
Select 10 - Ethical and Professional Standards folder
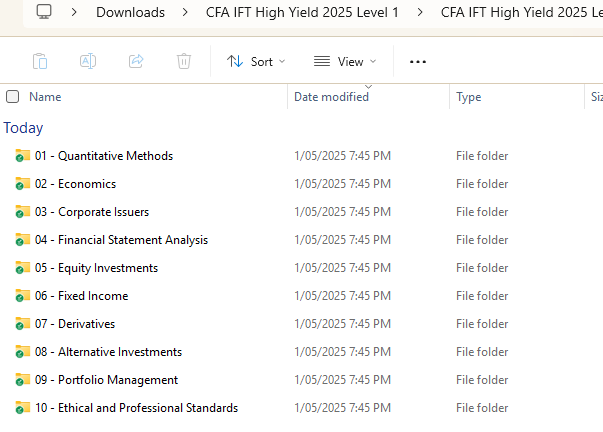click(x=136, y=408)
